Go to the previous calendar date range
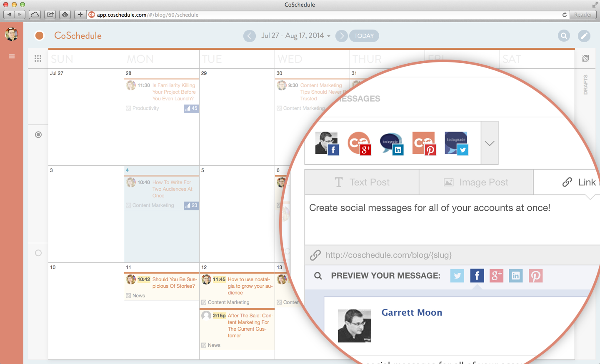600x364 pixels. coord(249,36)
